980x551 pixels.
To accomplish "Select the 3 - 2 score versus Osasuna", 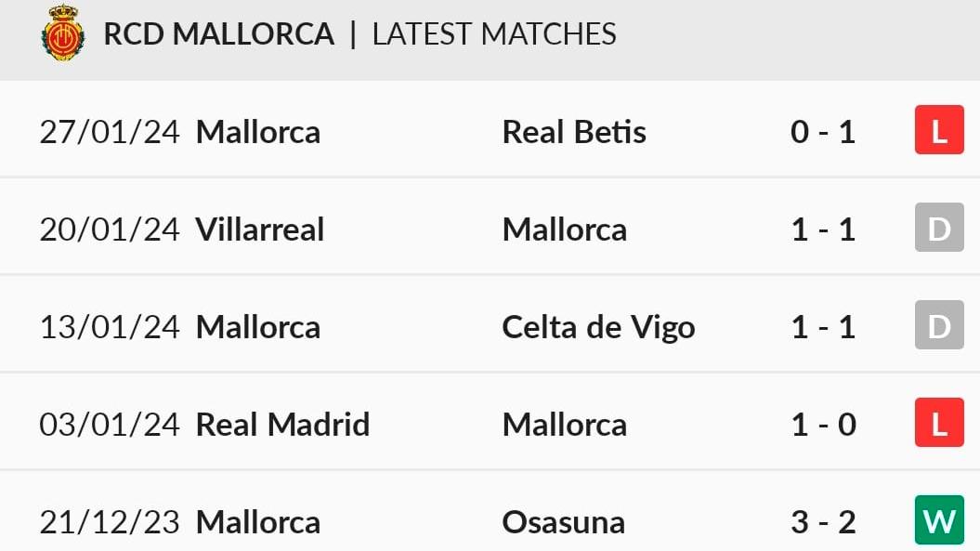I will click(x=823, y=522).
